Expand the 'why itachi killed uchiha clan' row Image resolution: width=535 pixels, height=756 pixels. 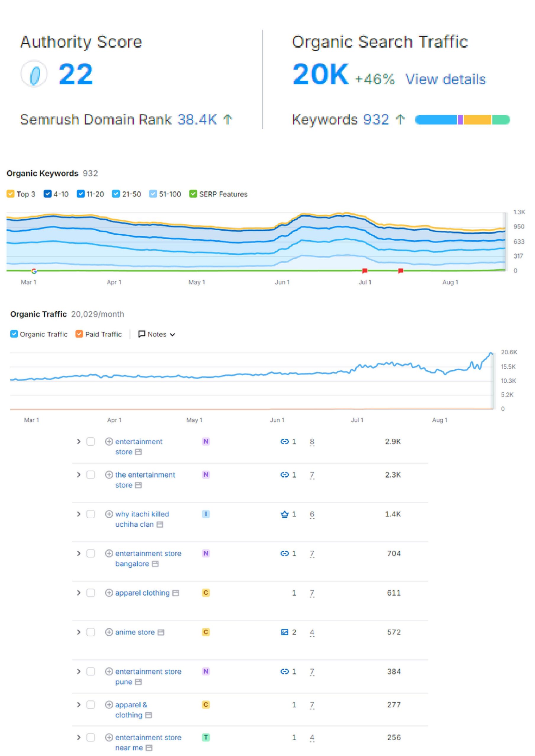(x=78, y=514)
